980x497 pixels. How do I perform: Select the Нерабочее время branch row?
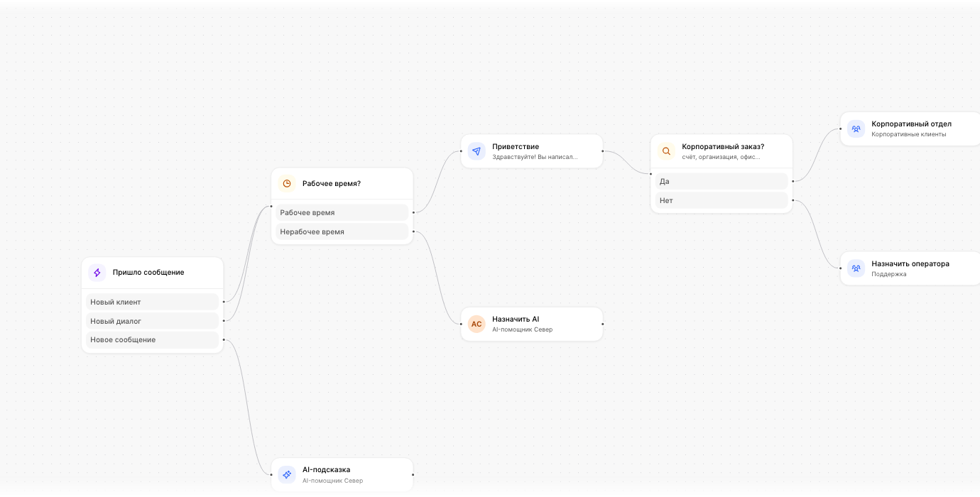342,231
